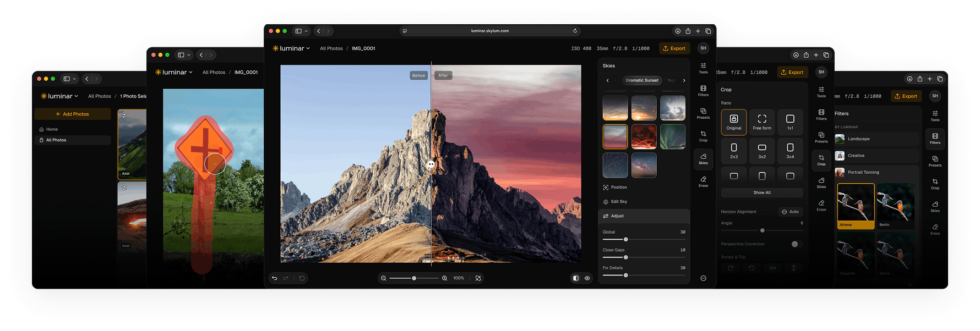Expand the Landscape filter group
The width and height of the screenshot is (980, 331).
[x=878, y=139]
